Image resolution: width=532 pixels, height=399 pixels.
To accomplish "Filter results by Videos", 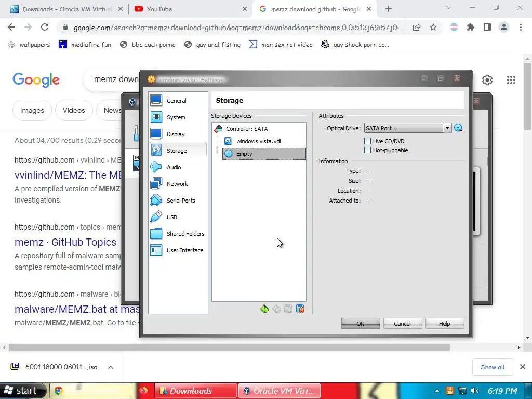I will tap(74, 110).
